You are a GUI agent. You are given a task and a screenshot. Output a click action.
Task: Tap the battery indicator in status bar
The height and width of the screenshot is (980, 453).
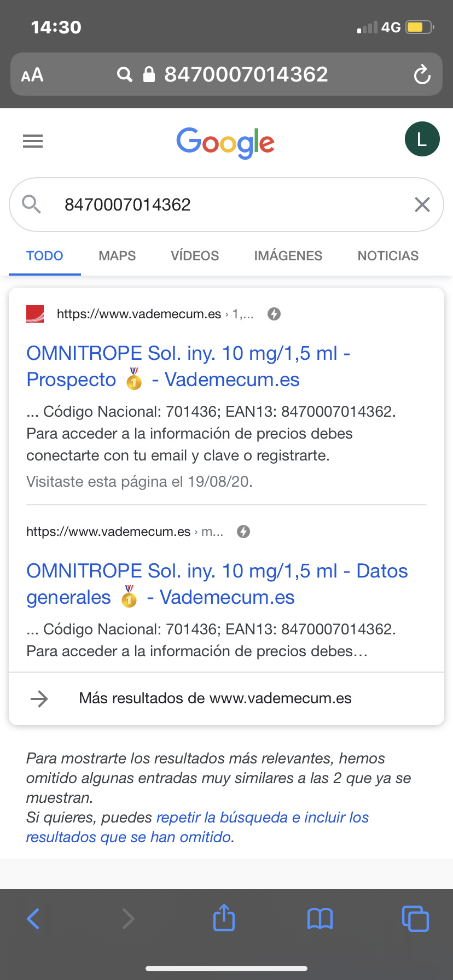[x=420, y=27]
